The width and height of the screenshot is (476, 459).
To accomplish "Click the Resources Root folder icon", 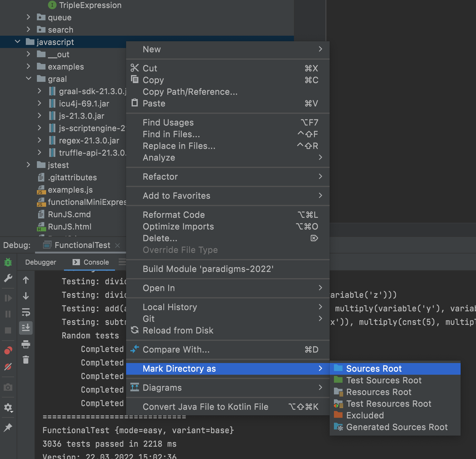I will coord(338,392).
